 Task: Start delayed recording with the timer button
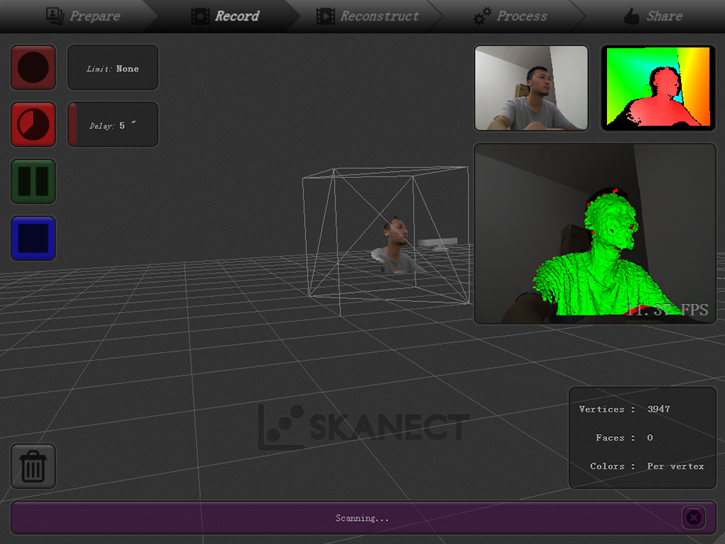(33, 124)
